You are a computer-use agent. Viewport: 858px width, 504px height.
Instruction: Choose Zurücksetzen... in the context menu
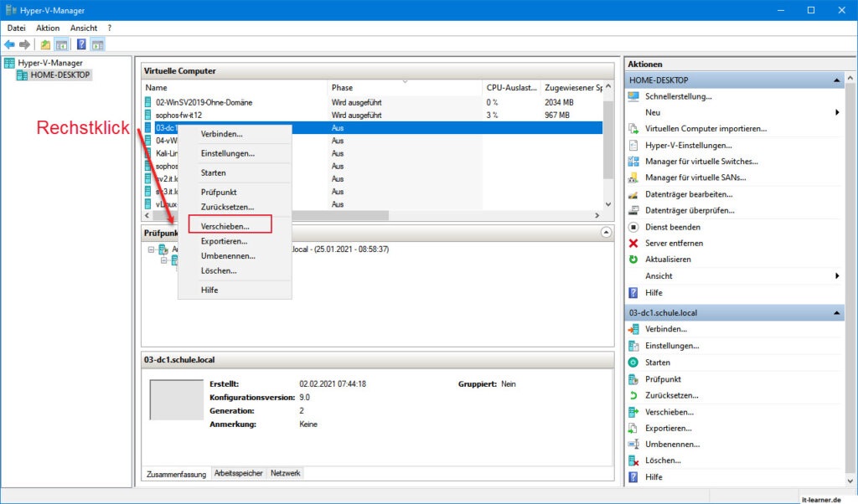point(227,207)
